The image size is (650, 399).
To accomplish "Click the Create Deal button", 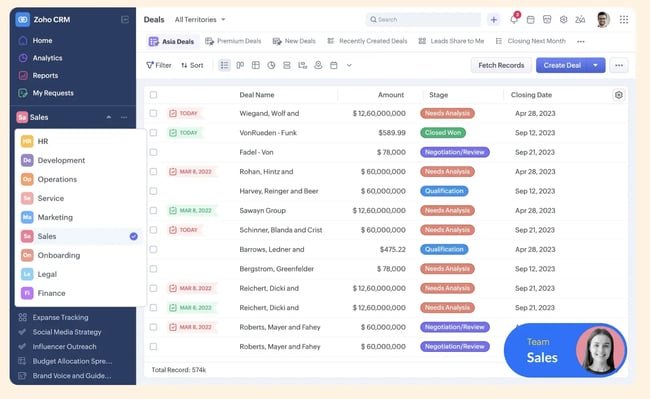I will coord(562,65).
